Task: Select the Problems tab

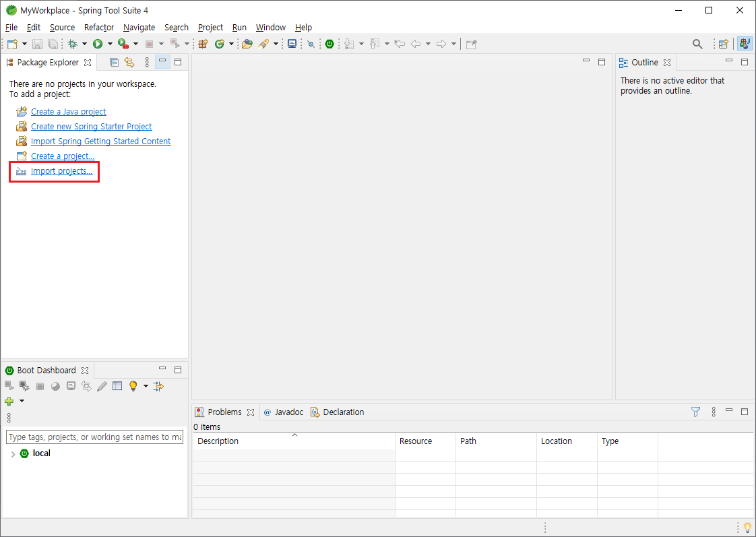Action: (224, 412)
